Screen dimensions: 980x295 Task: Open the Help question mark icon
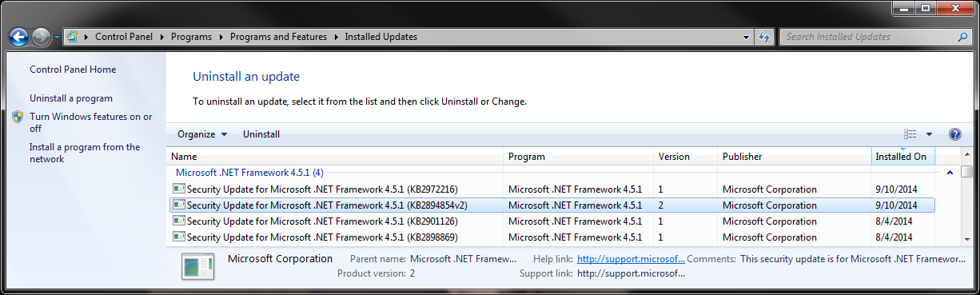(x=954, y=134)
